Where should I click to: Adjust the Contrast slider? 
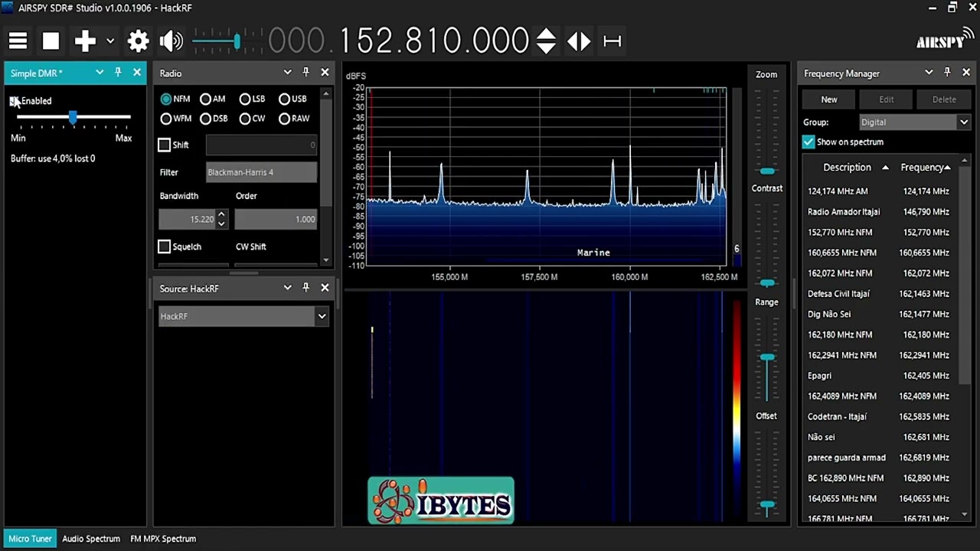tap(766, 283)
